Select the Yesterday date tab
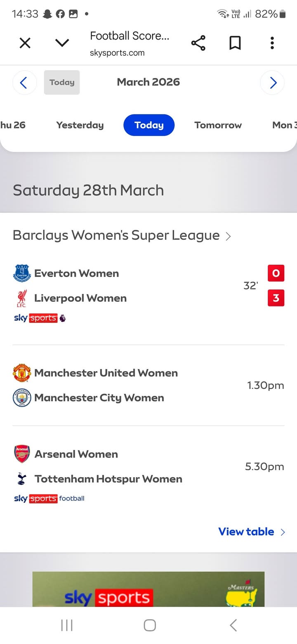297x644 pixels. pos(80,125)
